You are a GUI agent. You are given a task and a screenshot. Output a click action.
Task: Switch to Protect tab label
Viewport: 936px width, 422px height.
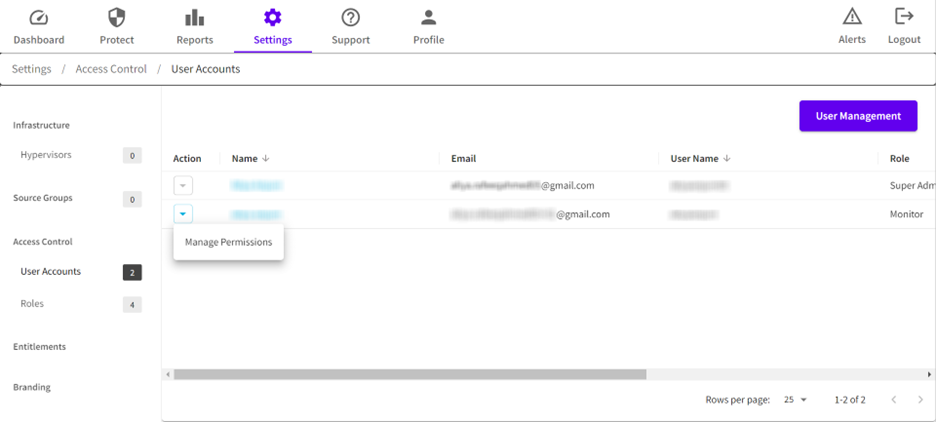116,40
